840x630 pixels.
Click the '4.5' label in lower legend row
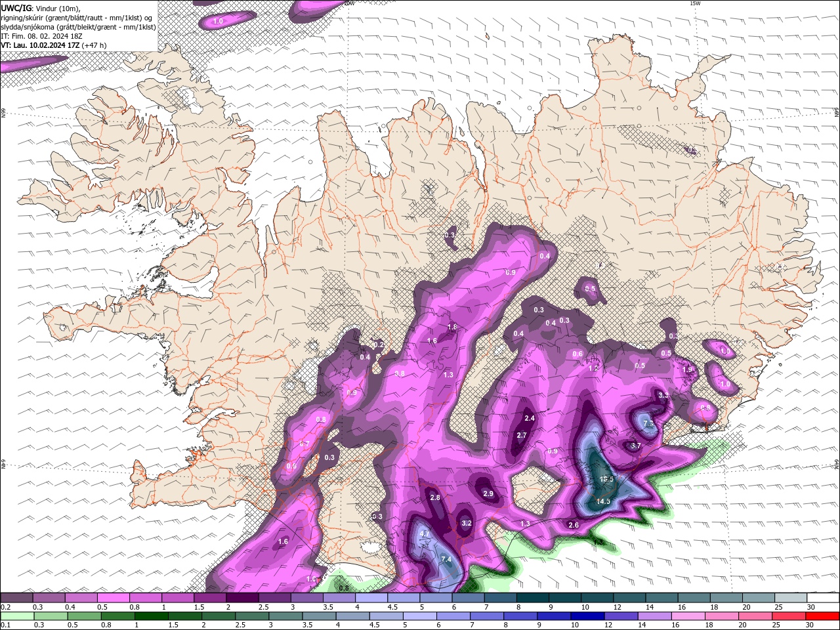[x=375, y=625]
